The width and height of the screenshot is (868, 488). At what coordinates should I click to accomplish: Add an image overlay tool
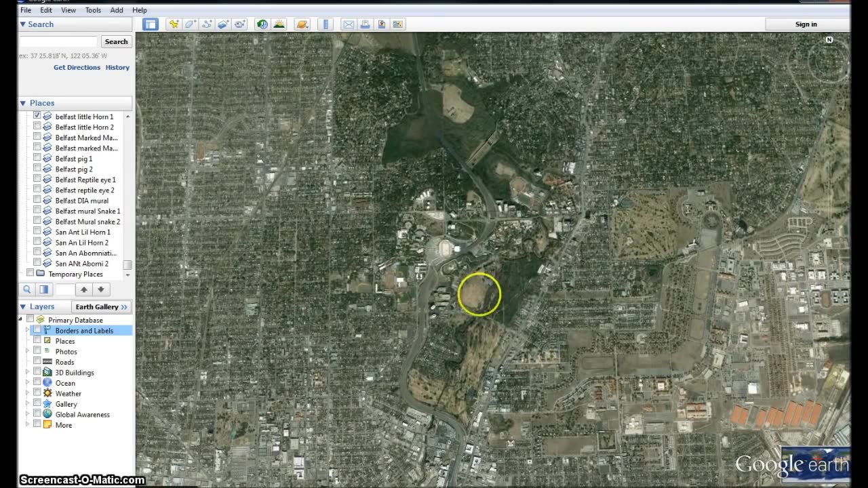(x=224, y=24)
